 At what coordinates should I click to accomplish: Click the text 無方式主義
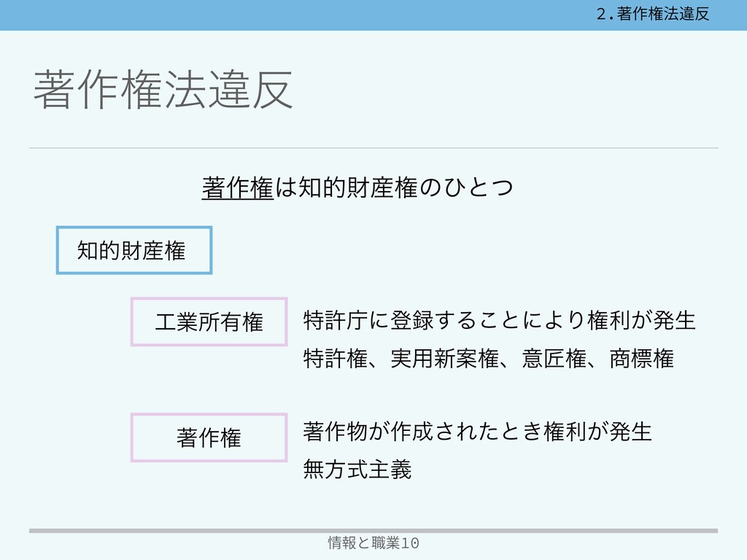pyautogui.click(x=357, y=469)
